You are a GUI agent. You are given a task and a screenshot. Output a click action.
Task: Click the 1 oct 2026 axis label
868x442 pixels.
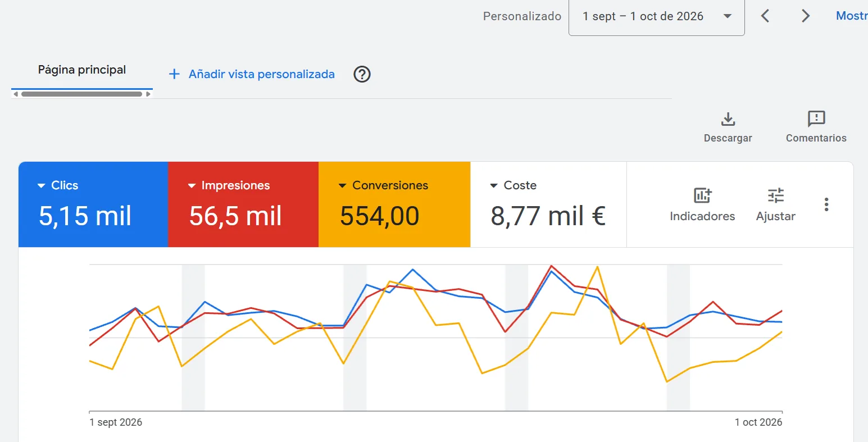click(x=758, y=422)
